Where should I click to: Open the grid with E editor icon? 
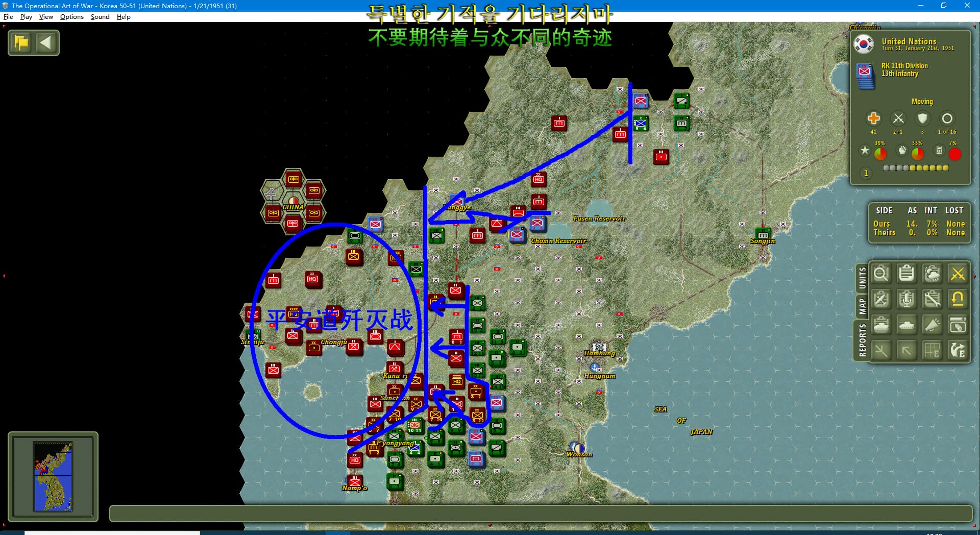[932, 351]
